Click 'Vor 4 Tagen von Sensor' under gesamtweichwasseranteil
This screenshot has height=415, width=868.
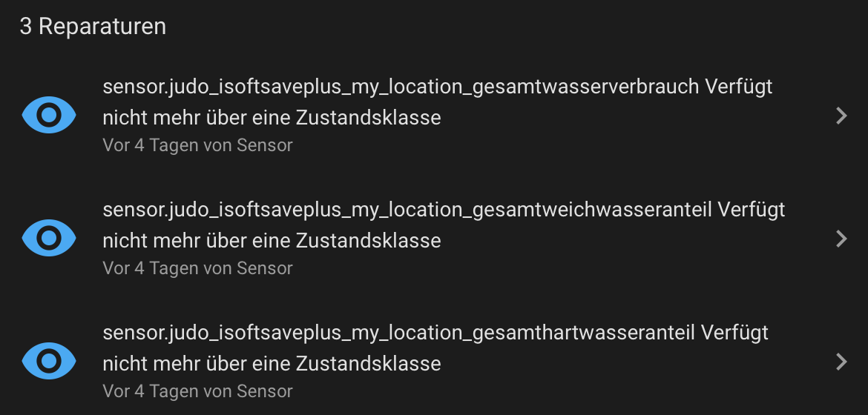tap(197, 268)
